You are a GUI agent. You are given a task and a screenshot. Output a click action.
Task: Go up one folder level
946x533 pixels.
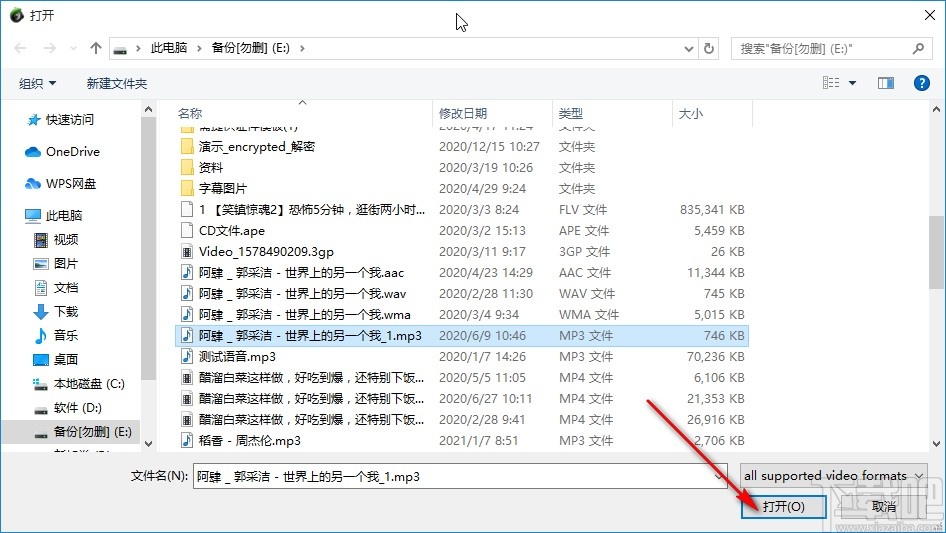95,48
